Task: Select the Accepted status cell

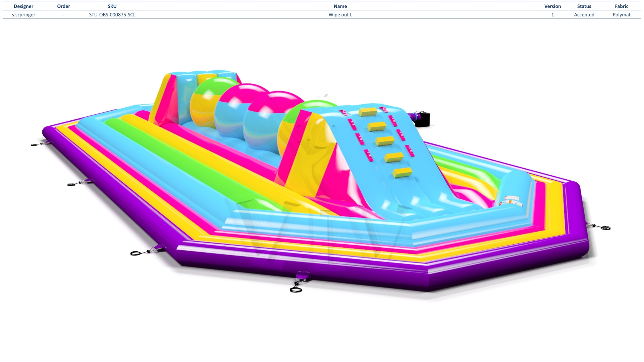Action: [x=584, y=15]
